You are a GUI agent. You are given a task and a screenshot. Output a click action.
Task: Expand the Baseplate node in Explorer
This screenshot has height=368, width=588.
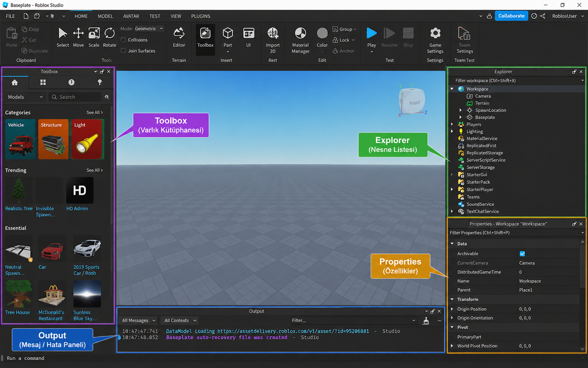coord(461,117)
